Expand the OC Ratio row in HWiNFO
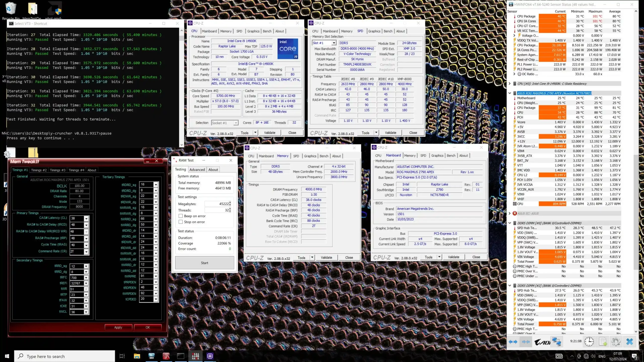644x362 pixels. 514,74
